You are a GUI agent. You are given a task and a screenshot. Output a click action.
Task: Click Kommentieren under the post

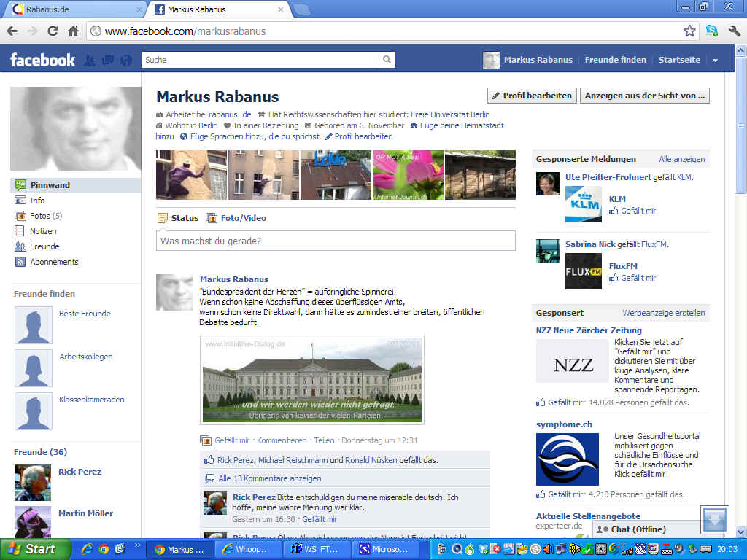[x=282, y=440]
